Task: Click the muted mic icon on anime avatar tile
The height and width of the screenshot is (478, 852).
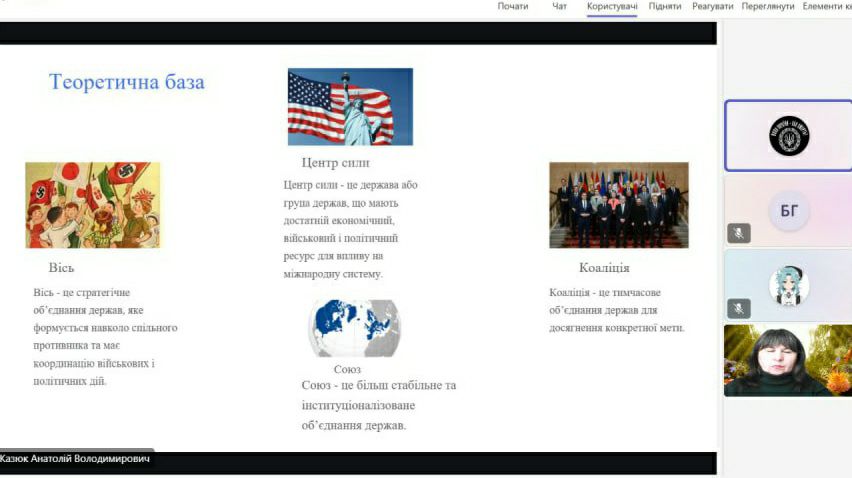Action: 739,307
